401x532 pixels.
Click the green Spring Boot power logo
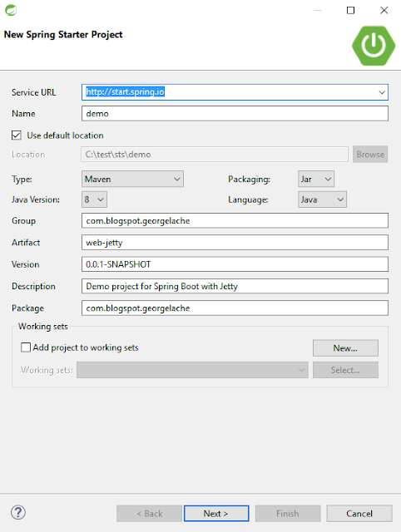pyautogui.click(x=374, y=46)
